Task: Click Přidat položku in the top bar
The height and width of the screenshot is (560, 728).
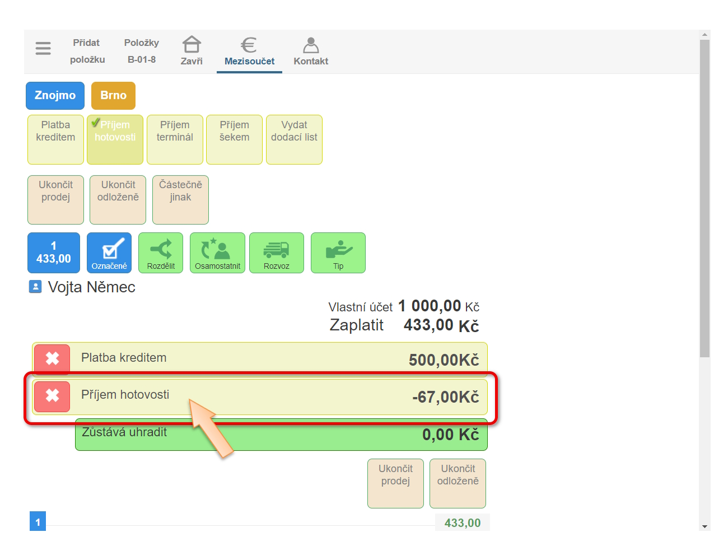Action: 87,51
